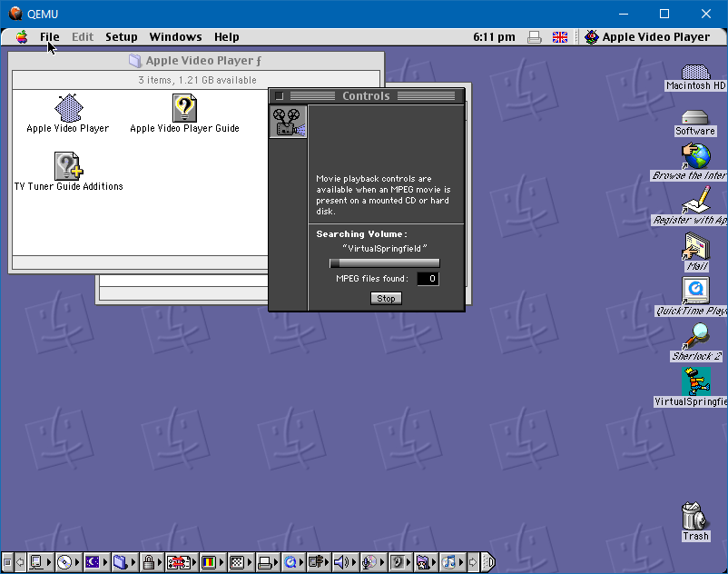Select the QuickTime Player desktop icon
The width and height of the screenshot is (728, 574).
(696, 291)
